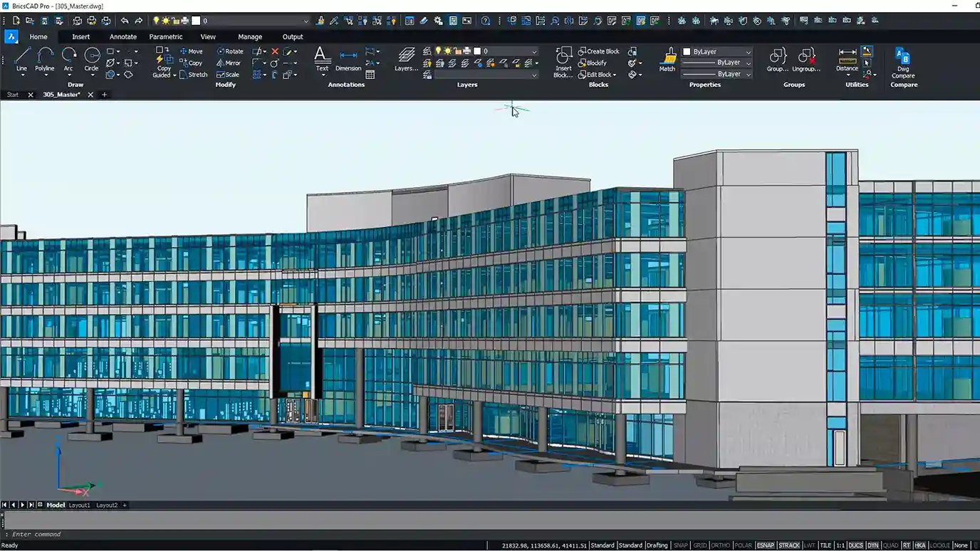Click into the Enter command field
This screenshot has height=551, width=980.
tap(214, 535)
